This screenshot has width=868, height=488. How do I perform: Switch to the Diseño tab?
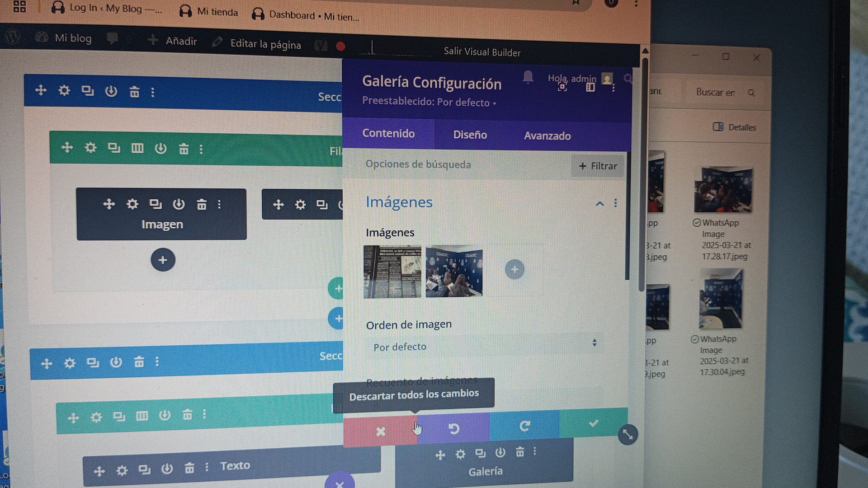pyautogui.click(x=470, y=135)
